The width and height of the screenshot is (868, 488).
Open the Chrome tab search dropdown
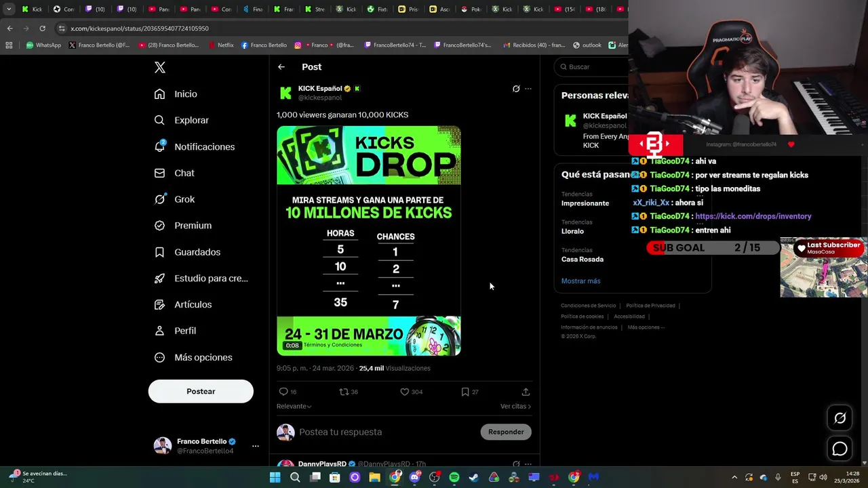pyautogui.click(x=9, y=9)
